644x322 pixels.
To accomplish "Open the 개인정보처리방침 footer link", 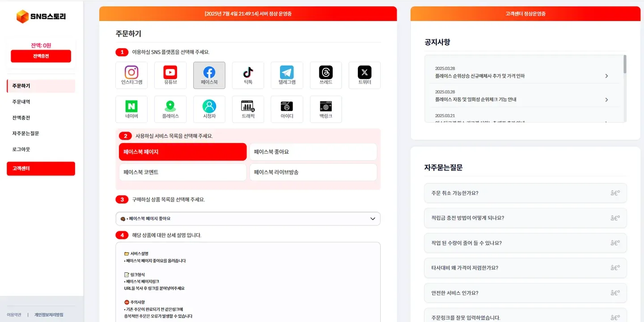I will point(49,315).
